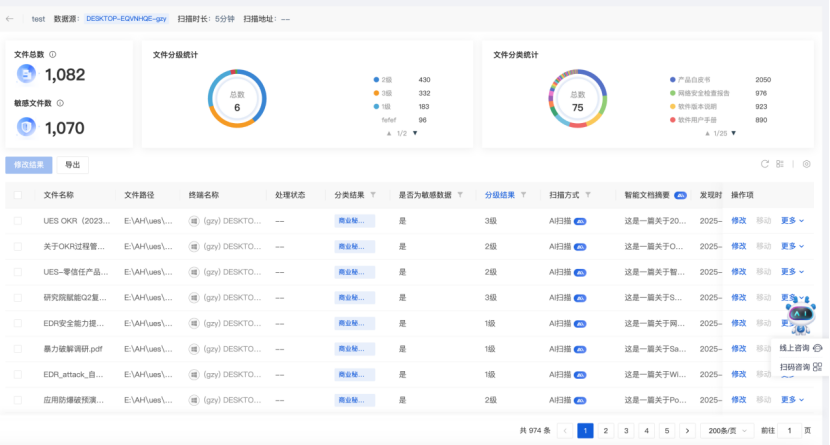Viewport: 830px width, 445px height.
Task: Expand 更多 menu in 关于OKR过程管 row
Action: [792, 246]
